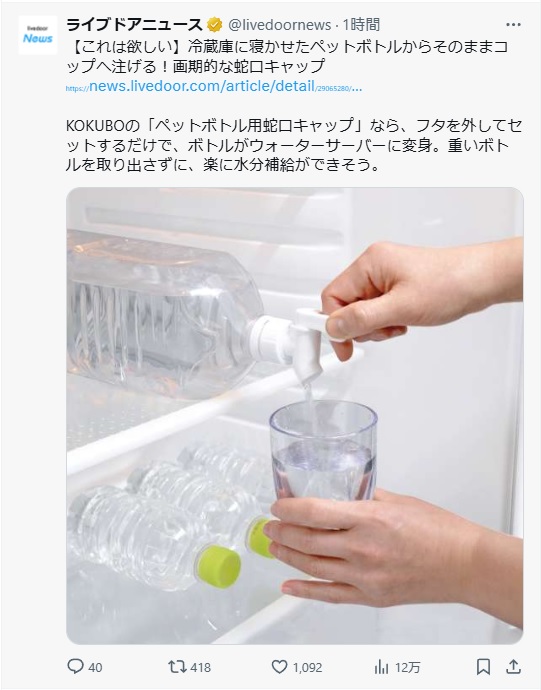
Task: Click the 40 replies count
Action: click(x=95, y=668)
